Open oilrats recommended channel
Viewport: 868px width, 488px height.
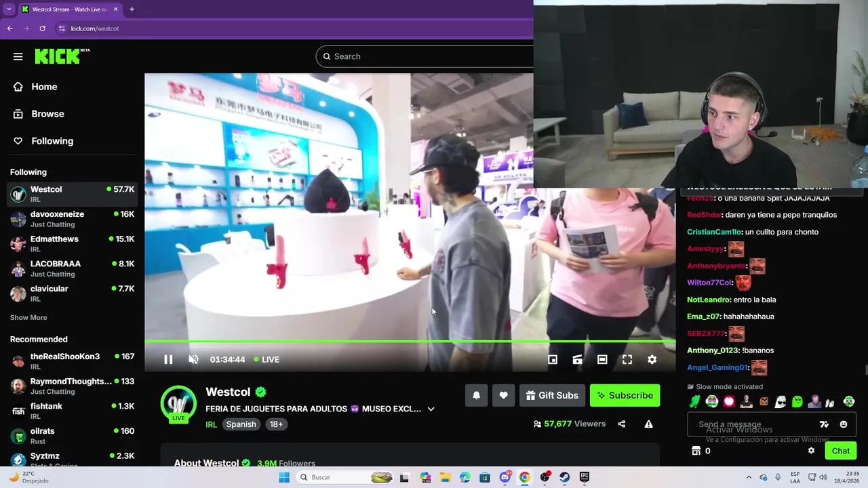tap(72, 436)
